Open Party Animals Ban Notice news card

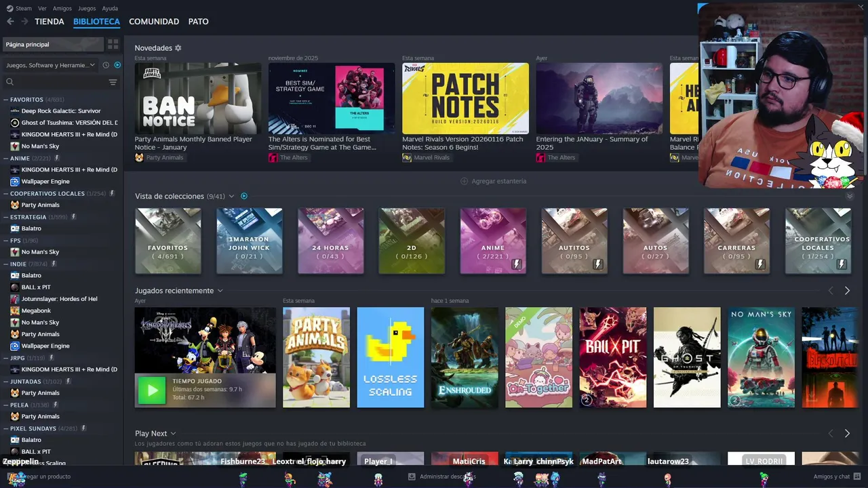tap(198, 98)
